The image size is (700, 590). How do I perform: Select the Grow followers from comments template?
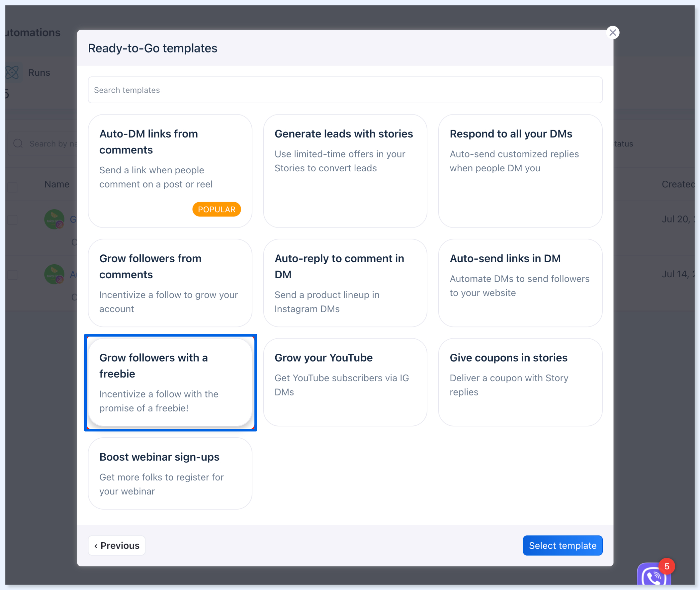coord(170,283)
